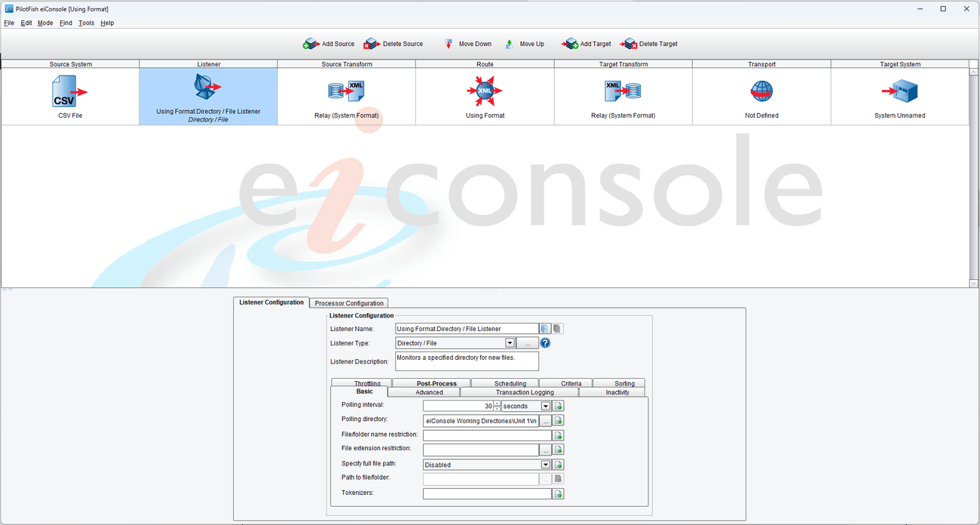The height and width of the screenshot is (525, 980).
Task: Click the File extension restriction field
Action: (482, 450)
